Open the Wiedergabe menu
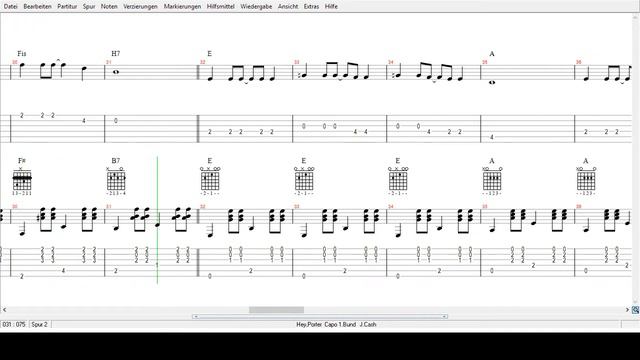 pos(256,7)
